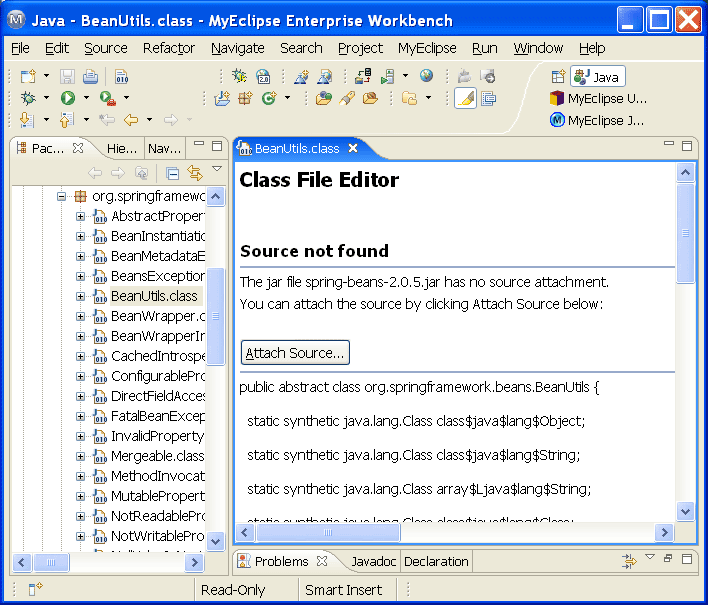
Task: Open the MyEclipse menu
Action: (427, 48)
